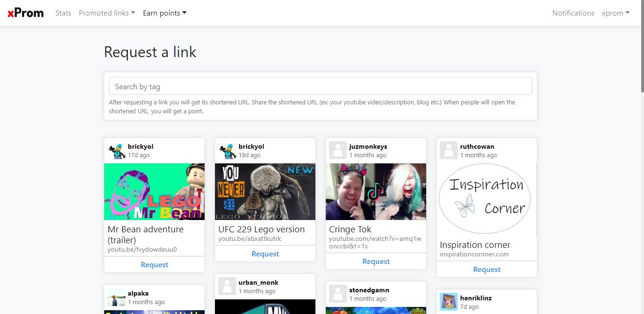Click the Inspiration corner title
Image resolution: width=644 pixels, height=314 pixels.
click(x=475, y=245)
